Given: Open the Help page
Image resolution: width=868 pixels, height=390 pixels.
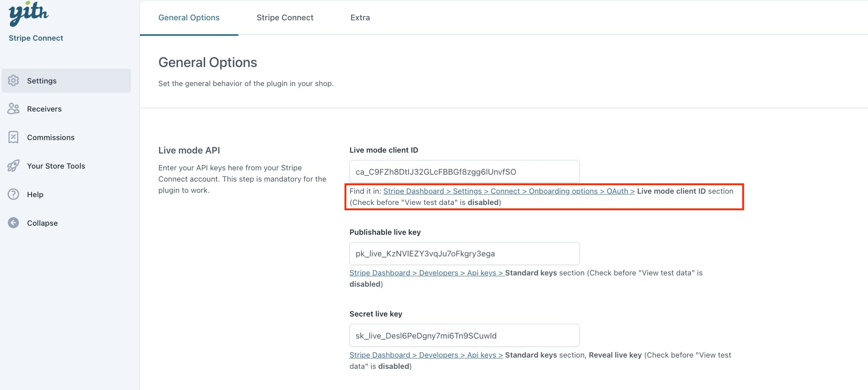Looking at the screenshot, I should tap(66, 195).
